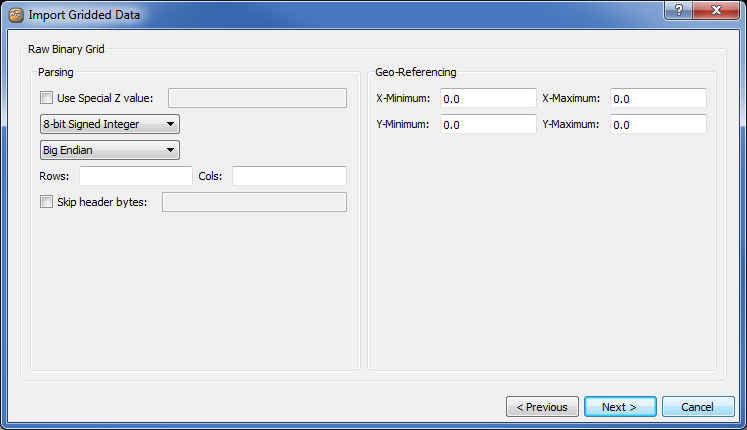Enable the Skip header bytes checkbox

point(46,202)
